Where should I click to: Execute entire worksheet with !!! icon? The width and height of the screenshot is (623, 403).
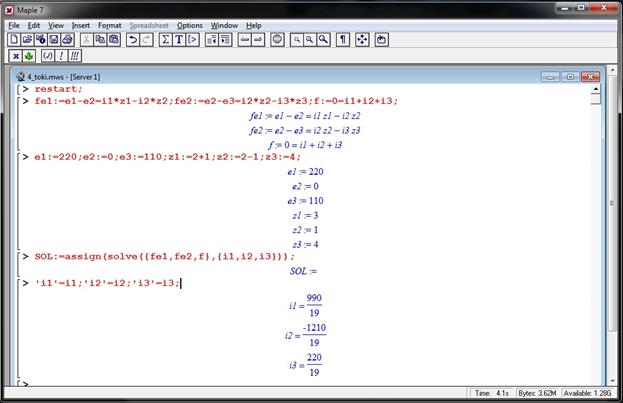point(74,56)
